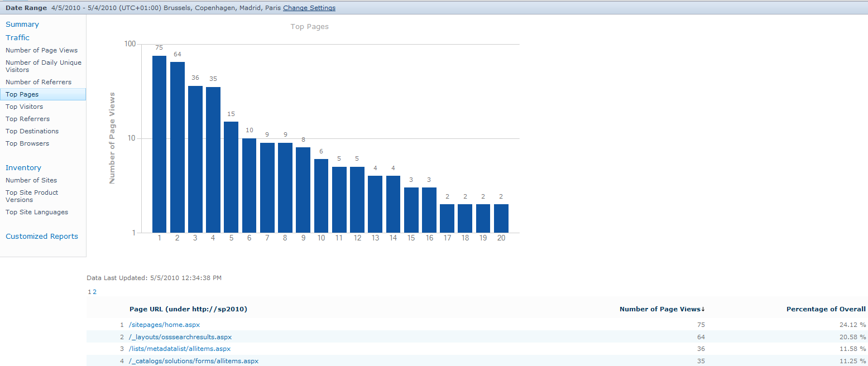Open the Inventory heading link
The height and width of the screenshot is (366, 868).
(x=23, y=168)
